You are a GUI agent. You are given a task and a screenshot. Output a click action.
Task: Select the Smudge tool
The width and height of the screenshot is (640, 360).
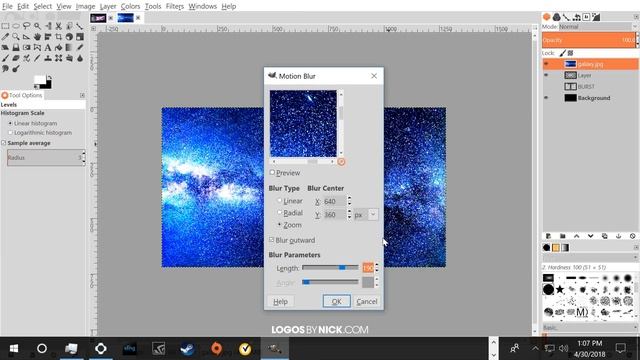tap(5, 69)
